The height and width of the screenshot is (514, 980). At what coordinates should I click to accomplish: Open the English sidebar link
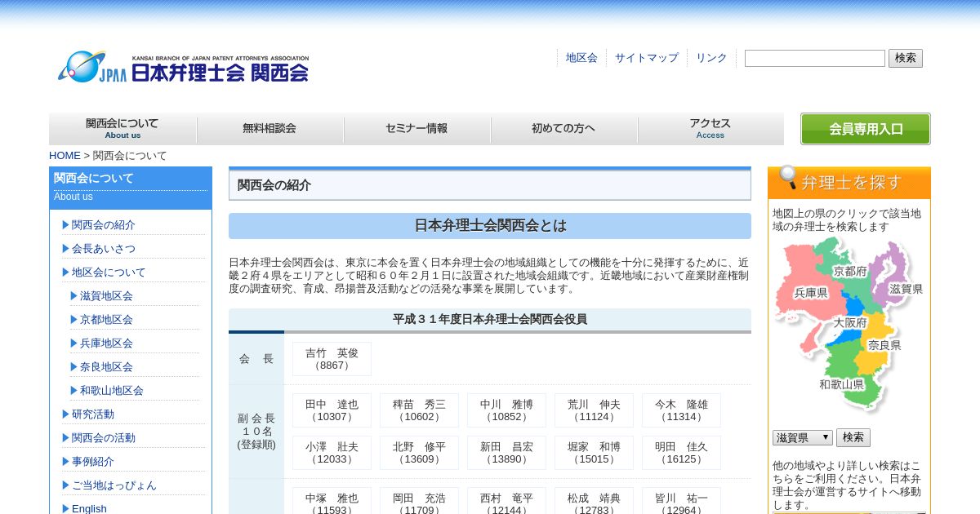[89, 508]
